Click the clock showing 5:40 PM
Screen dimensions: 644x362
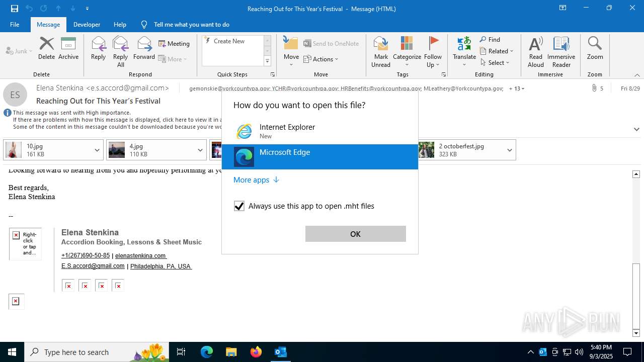(x=601, y=347)
